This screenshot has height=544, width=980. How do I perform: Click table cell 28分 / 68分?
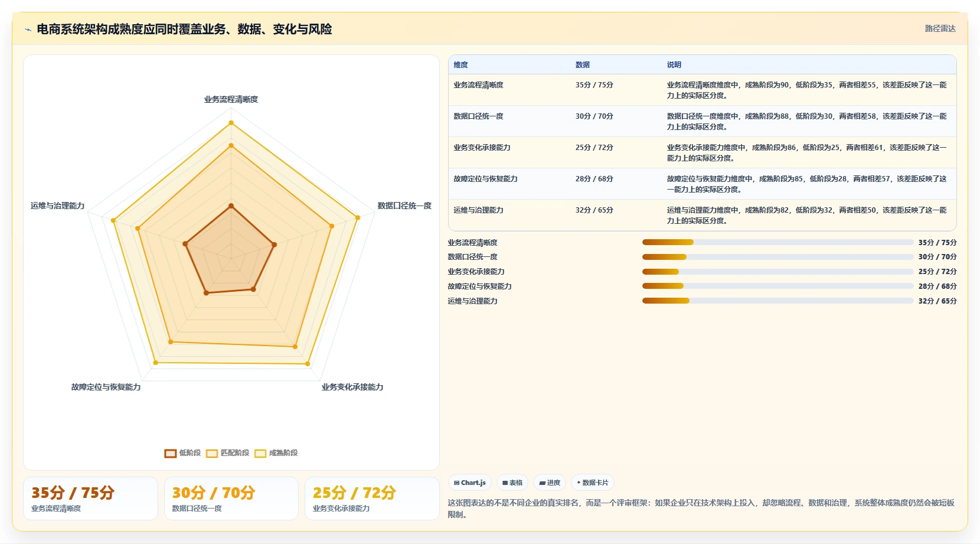(x=594, y=179)
